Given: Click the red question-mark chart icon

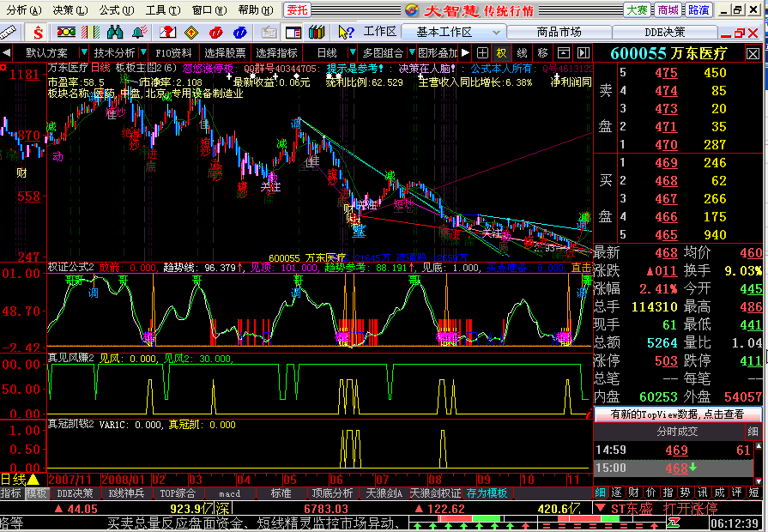Looking at the screenshot, I should (x=167, y=33).
